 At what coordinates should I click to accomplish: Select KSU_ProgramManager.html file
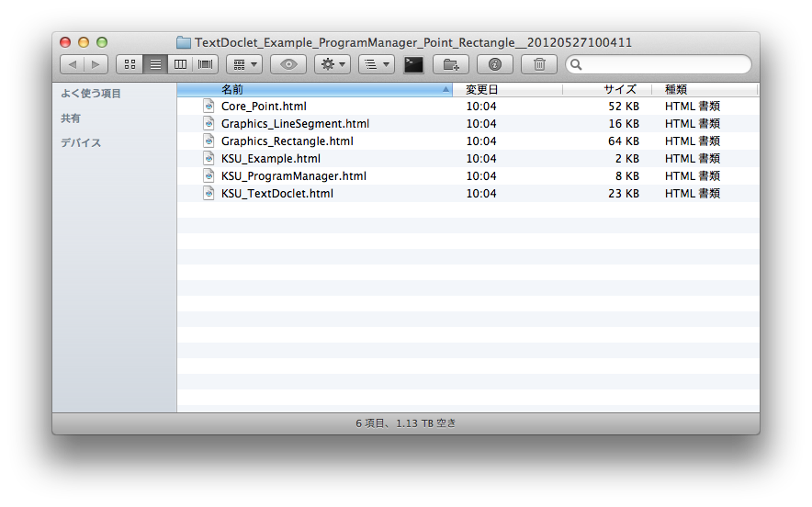click(294, 176)
